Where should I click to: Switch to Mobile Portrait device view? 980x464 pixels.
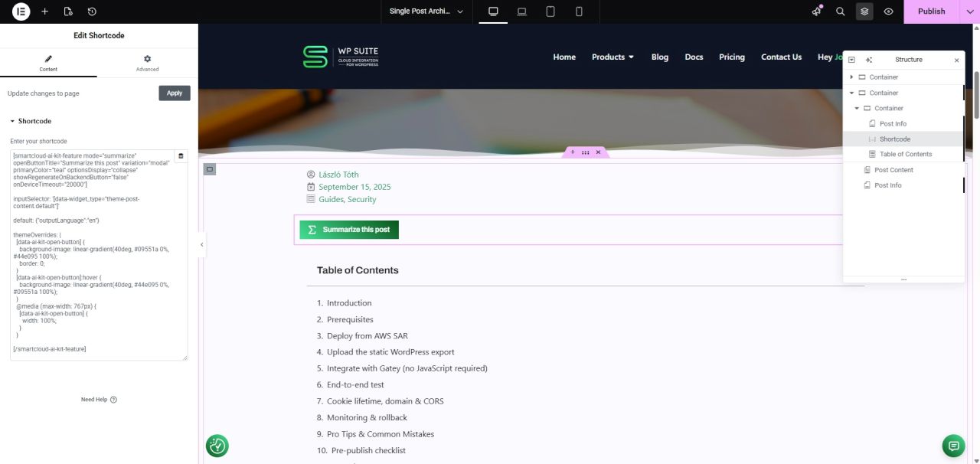[579, 11]
